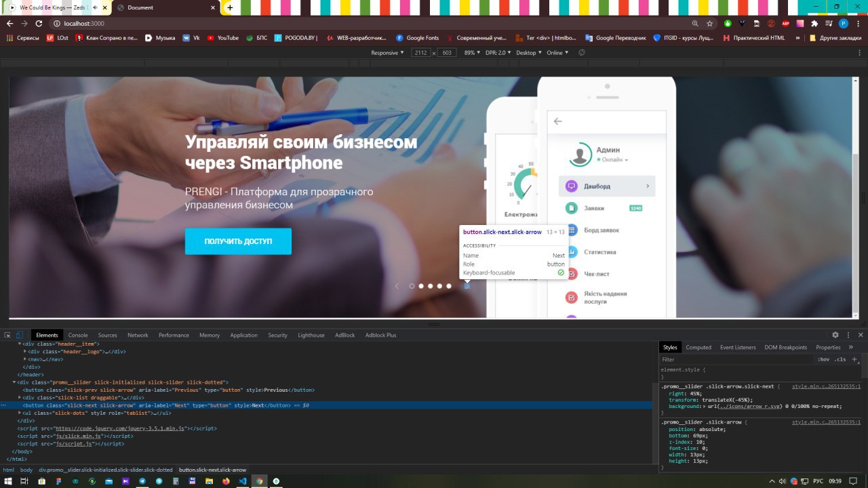The width and height of the screenshot is (868, 488).
Task: Click the slider previous arrow
Action: (397, 286)
